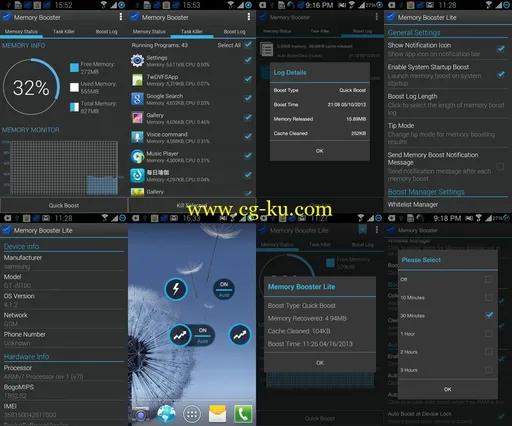Tap the Memory Monitor grid graph
This screenshot has width=512, height=426.
64,168
